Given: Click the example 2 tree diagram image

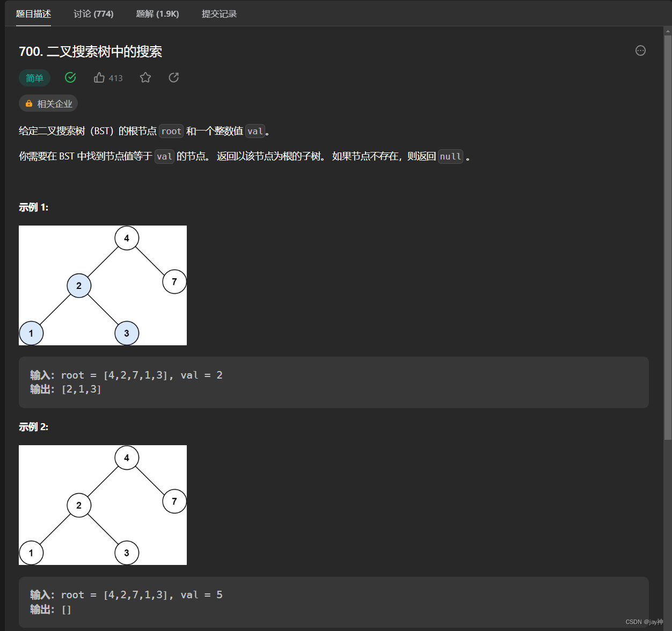Looking at the screenshot, I should pos(103,505).
